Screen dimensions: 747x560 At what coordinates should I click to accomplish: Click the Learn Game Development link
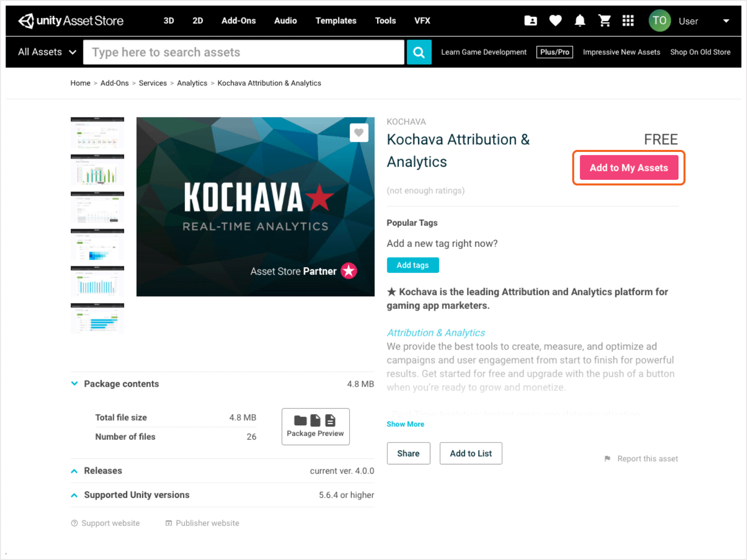484,52
